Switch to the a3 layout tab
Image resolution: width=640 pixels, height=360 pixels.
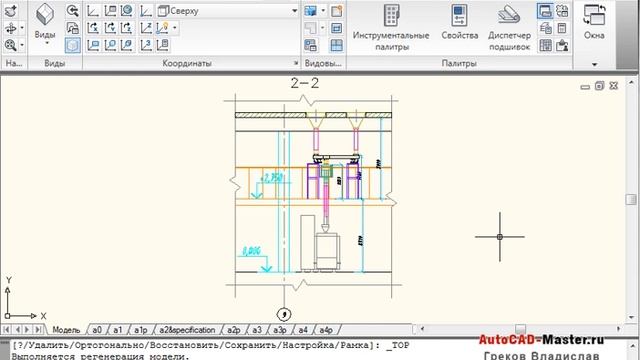pos(257,330)
